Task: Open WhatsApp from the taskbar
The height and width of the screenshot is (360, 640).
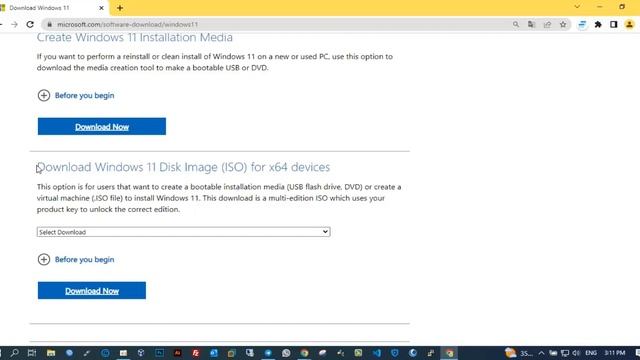Action: [286, 353]
